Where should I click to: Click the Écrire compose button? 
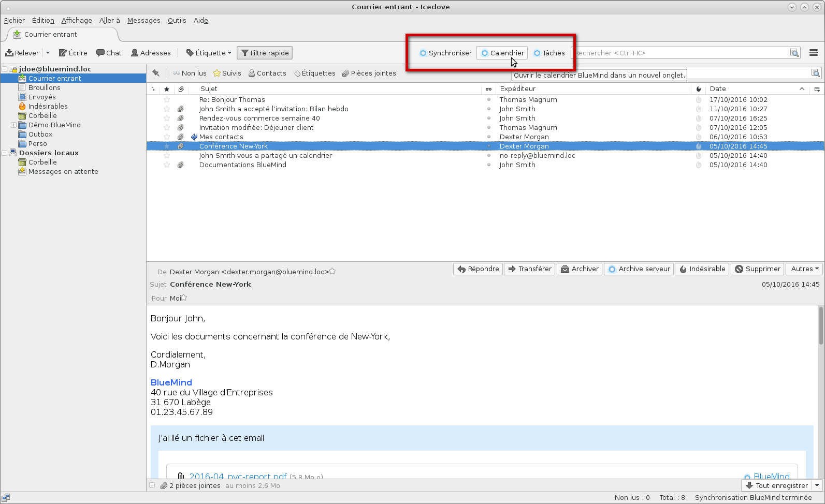73,53
